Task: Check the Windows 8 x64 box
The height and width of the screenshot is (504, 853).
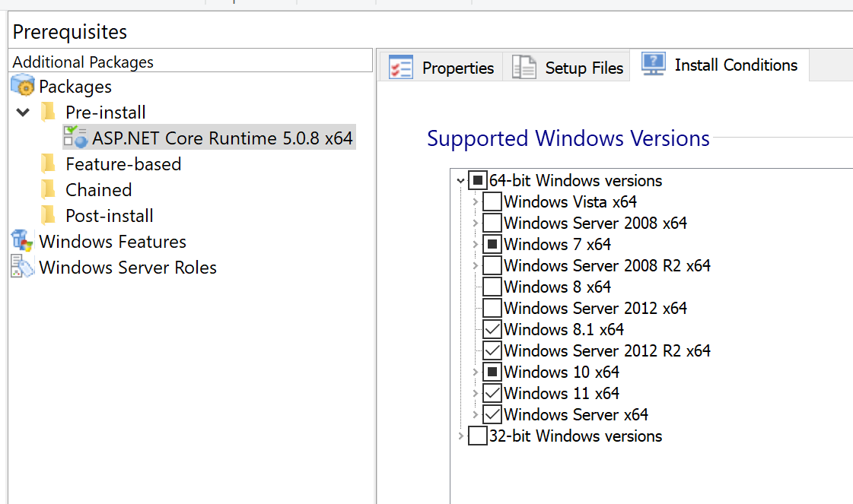Action: (x=492, y=287)
